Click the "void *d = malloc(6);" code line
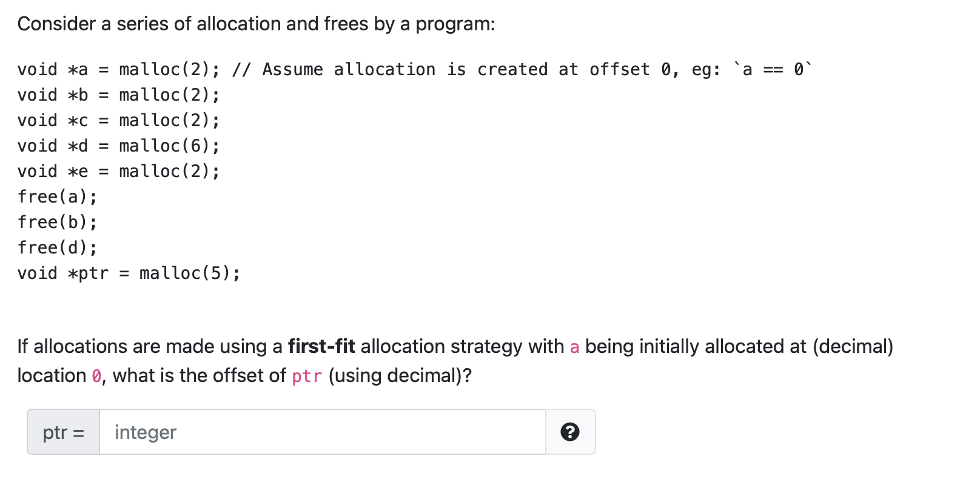 [x=118, y=146]
